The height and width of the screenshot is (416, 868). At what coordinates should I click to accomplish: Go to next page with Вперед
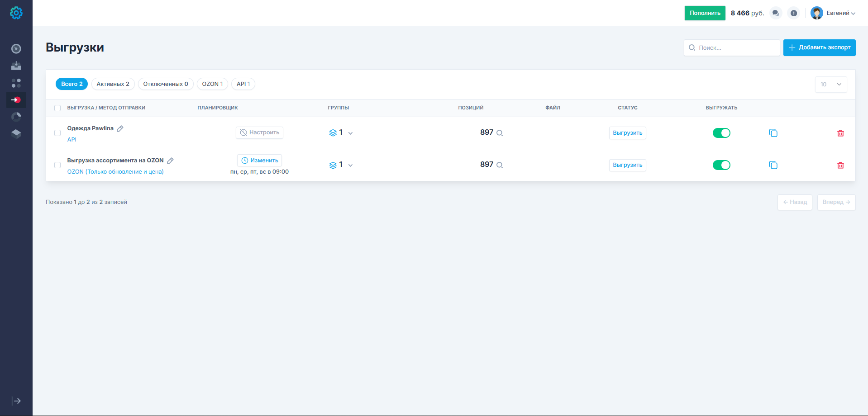(836, 202)
